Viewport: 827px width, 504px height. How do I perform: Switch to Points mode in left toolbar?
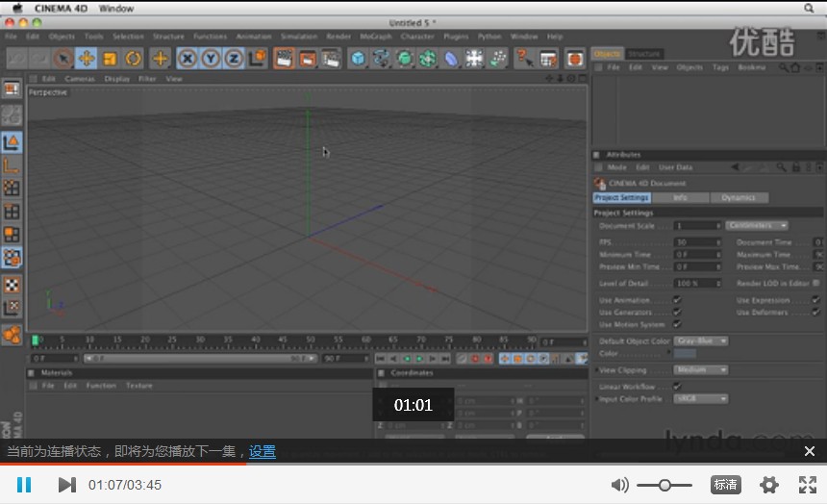click(x=12, y=188)
